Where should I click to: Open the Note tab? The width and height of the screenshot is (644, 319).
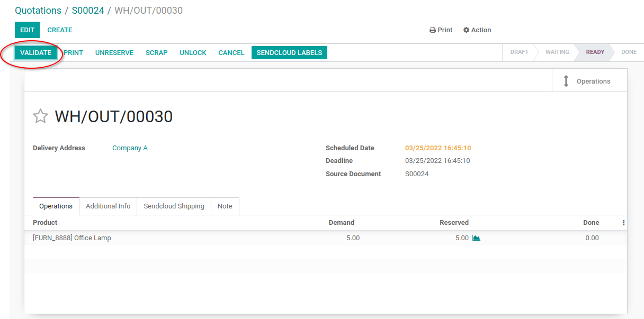(225, 206)
